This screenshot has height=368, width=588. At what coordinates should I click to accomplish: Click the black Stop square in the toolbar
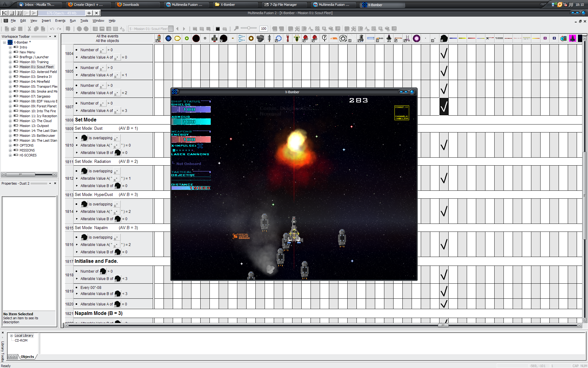pos(218,29)
